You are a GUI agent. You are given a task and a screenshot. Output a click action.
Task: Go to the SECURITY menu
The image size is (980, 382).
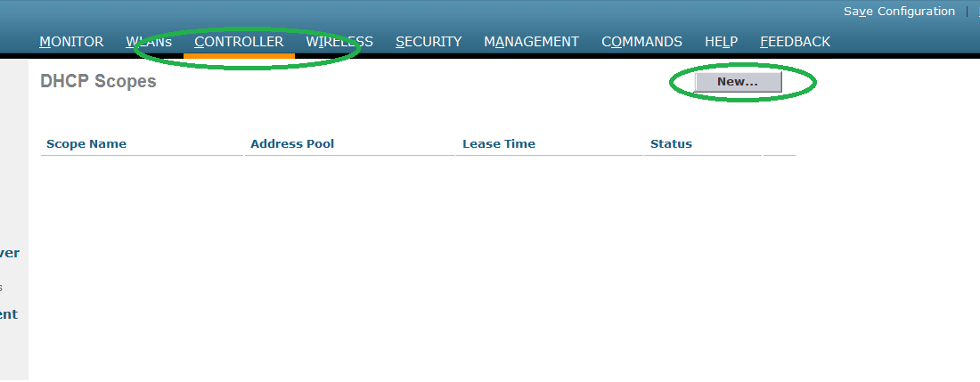429,42
